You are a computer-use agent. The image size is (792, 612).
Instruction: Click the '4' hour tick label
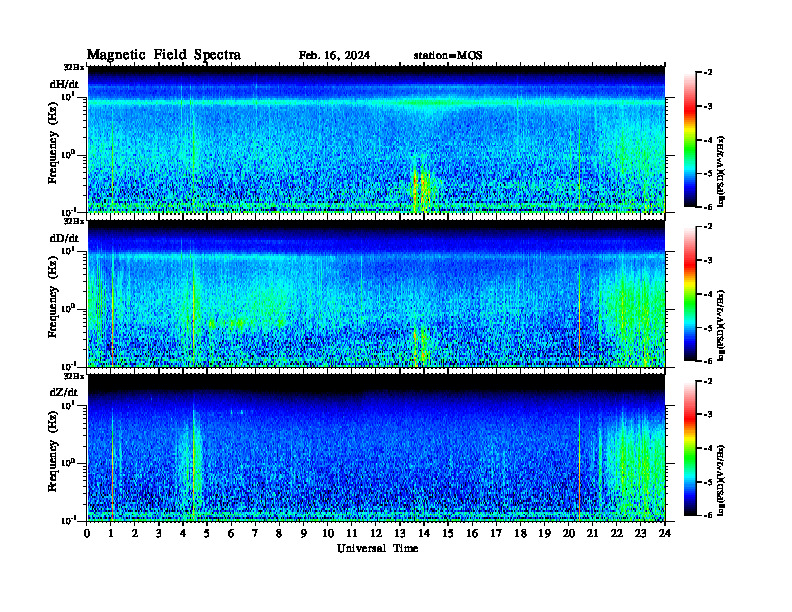pos(183,534)
